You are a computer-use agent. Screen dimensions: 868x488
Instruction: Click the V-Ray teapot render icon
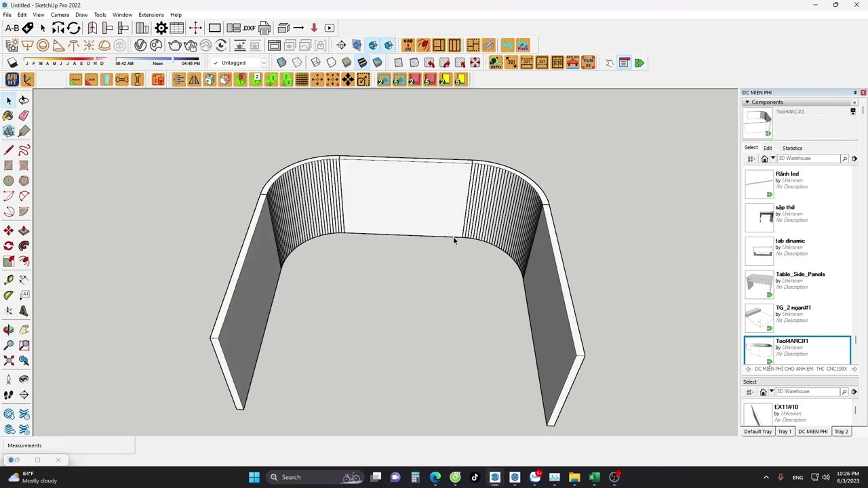tap(175, 45)
